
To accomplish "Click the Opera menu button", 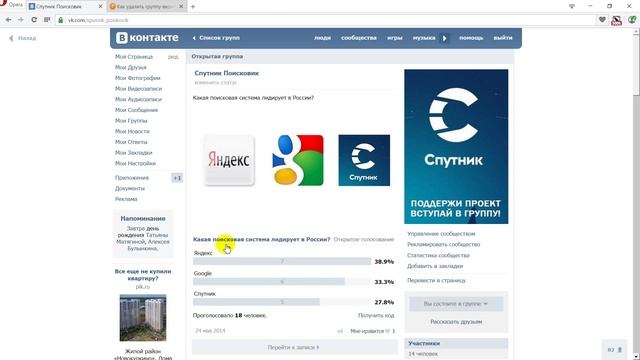I will point(12,5).
